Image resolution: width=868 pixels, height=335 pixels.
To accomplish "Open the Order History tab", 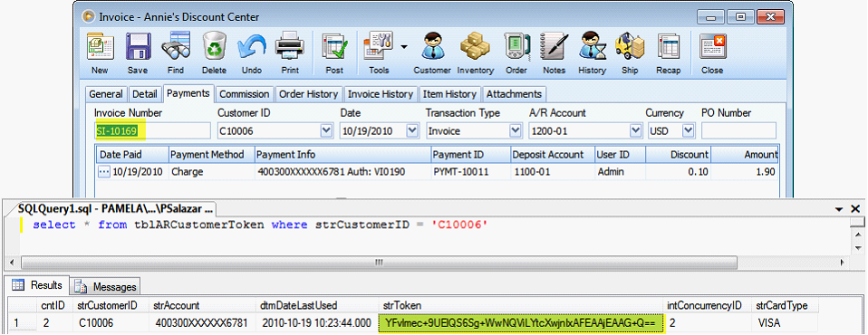I will coord(308,94).
